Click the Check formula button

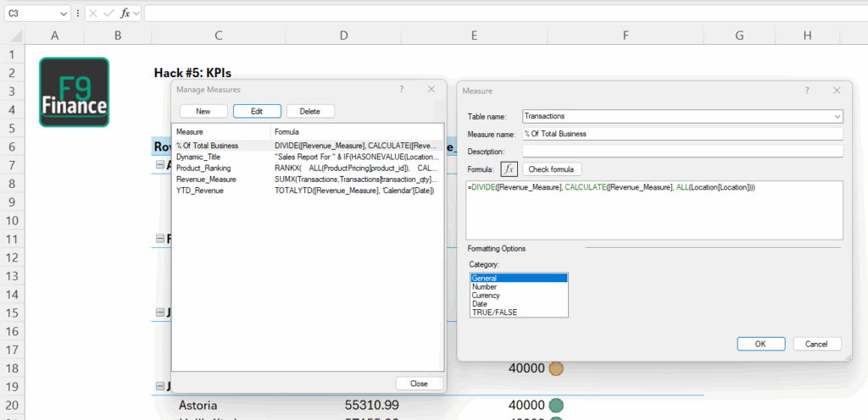(x=552, y=169)
